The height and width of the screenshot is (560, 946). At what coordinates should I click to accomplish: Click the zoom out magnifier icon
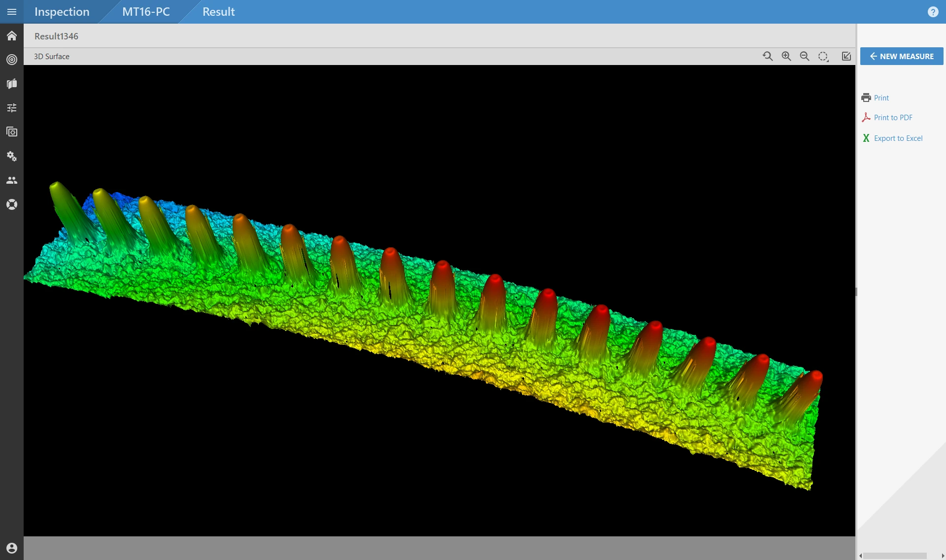[805, 56]
